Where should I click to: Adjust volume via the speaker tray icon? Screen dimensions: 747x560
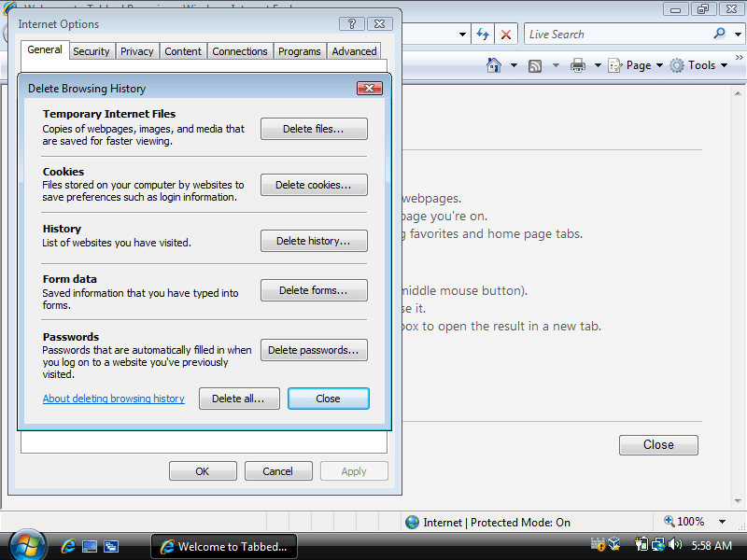point(673,544)
